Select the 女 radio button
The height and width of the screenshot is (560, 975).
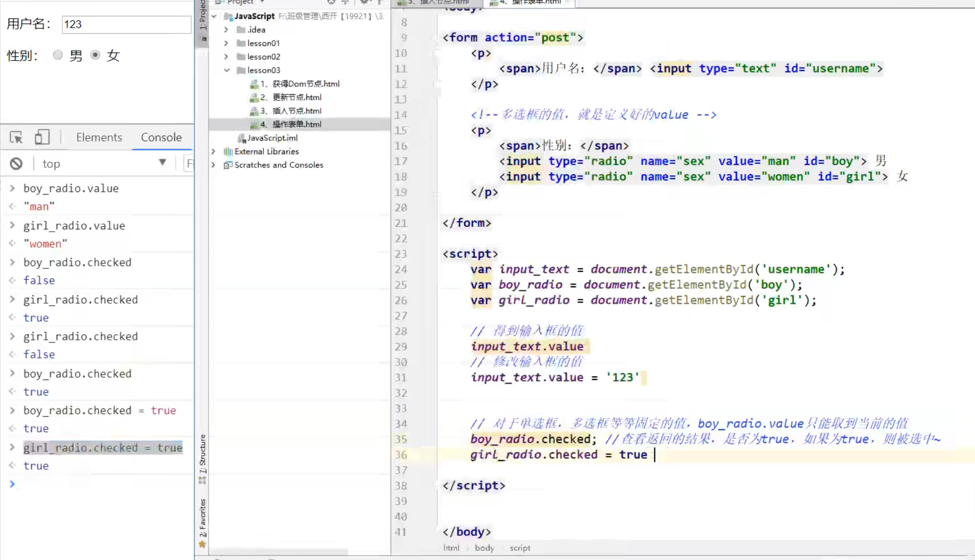(x=95, y=55)
